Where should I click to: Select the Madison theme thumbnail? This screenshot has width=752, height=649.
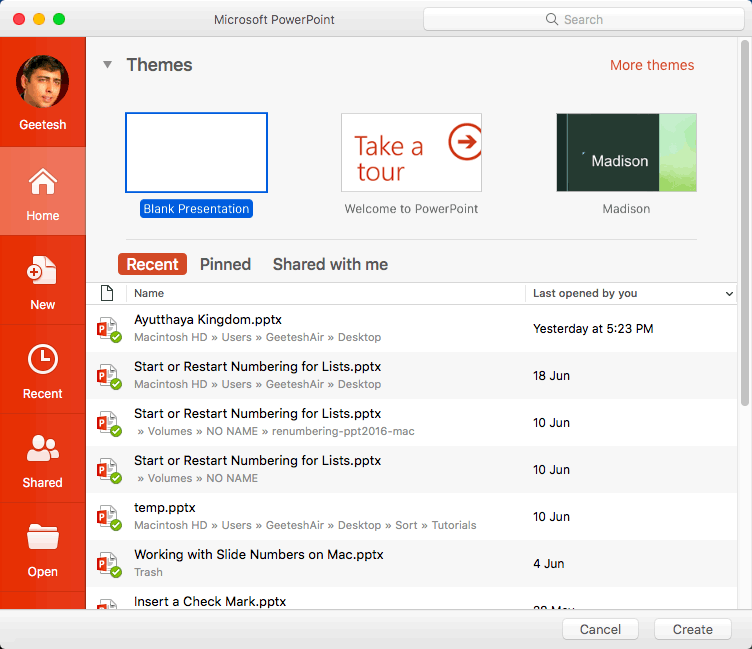pyautogui.click(x=626, y=153)
